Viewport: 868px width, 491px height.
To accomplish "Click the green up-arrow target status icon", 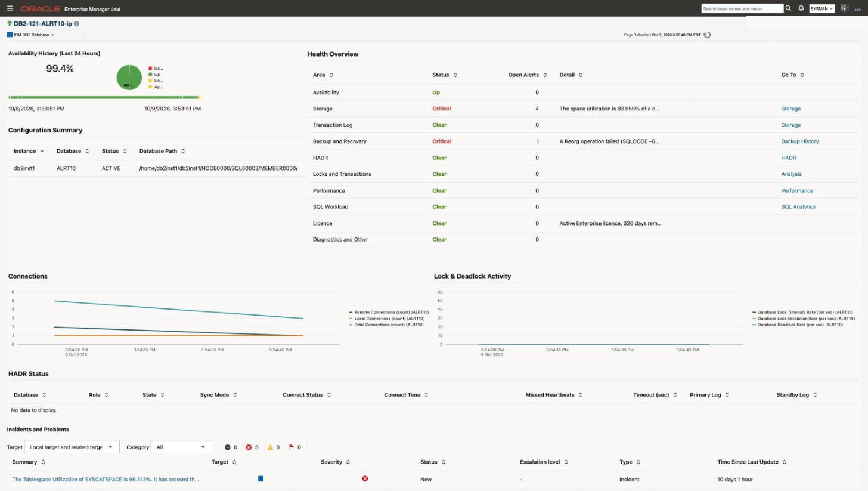I will (x=10, y=23).
